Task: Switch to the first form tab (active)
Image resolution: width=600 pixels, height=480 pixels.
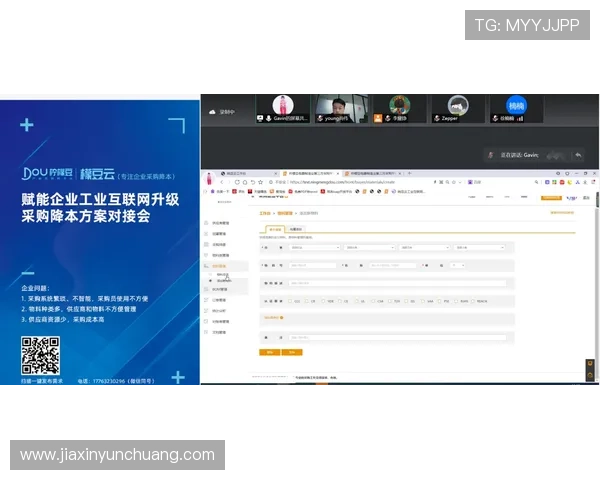Action: (275, 229)
